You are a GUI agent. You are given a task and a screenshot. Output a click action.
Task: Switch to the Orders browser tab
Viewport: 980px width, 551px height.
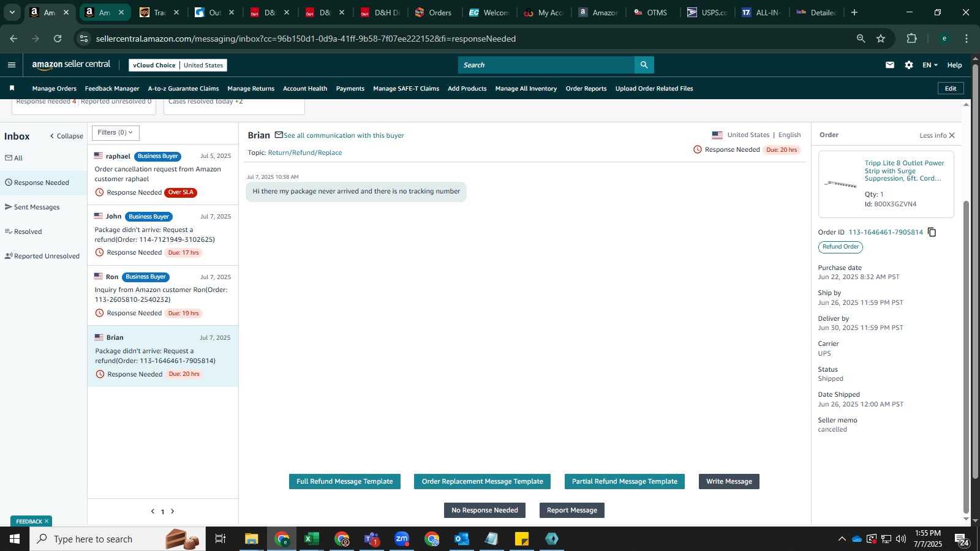click(434, 12)
